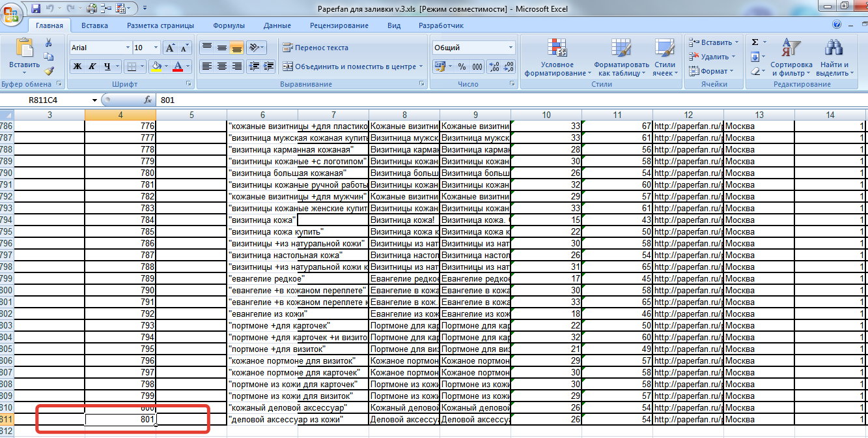Increase decimal places
This screenshot has width=868, height=438.
click(494, 66)
